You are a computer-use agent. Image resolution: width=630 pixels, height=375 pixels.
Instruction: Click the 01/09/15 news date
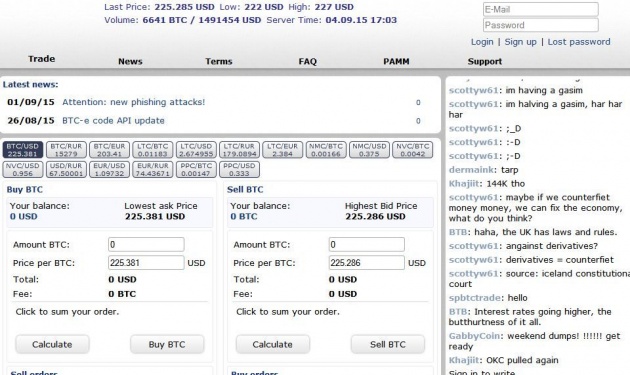31,102
